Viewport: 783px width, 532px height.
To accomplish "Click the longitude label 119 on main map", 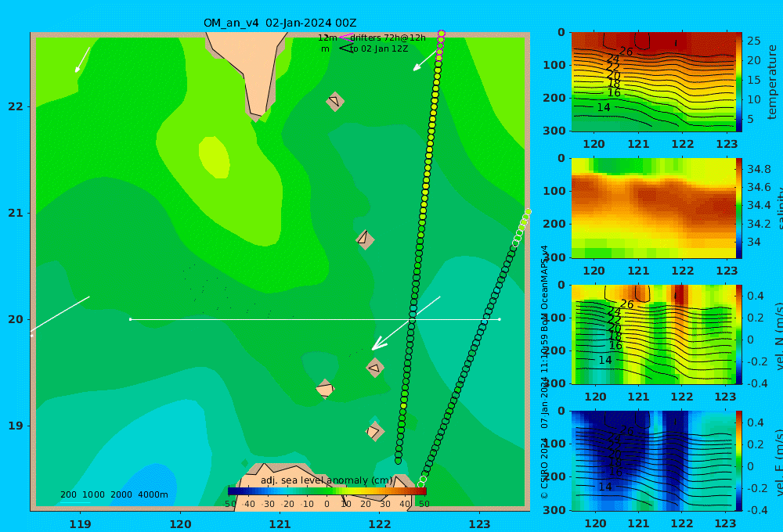I will (x=80, y=524).
